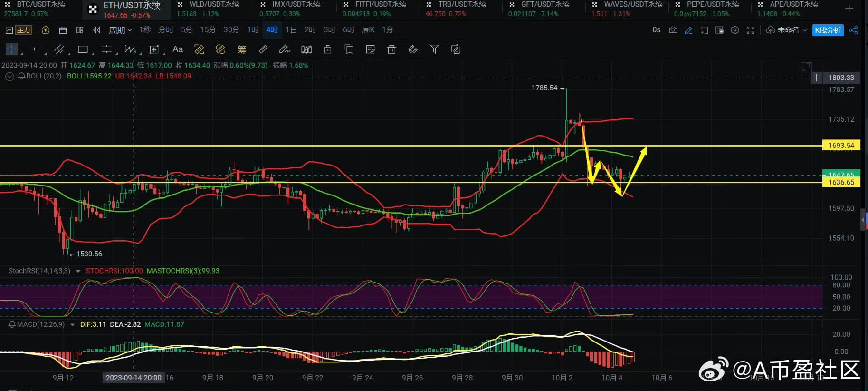Add a new symbol tab with plus
The height and width of the screenshot is (391, 868).
849,9
